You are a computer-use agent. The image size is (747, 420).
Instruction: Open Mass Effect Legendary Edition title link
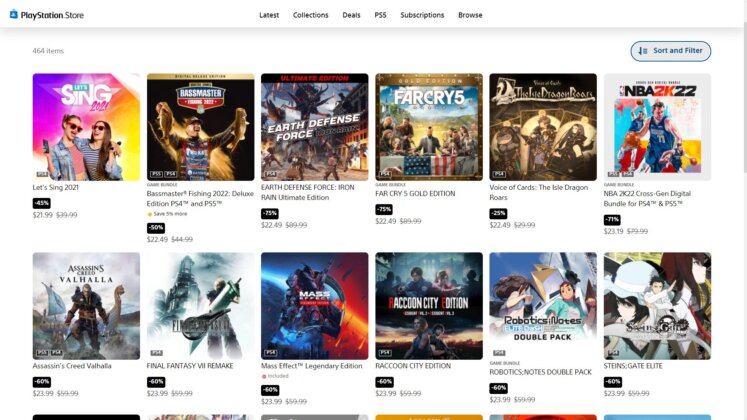311,366
